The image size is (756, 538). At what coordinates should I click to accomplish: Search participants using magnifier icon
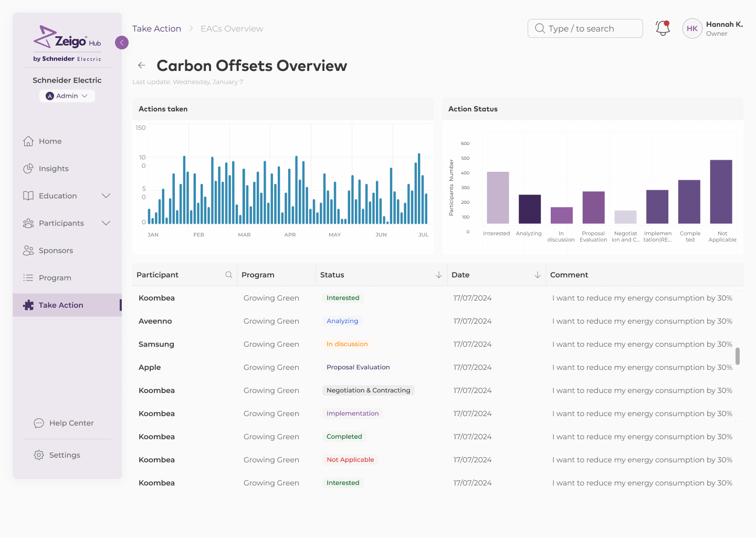tap(229, 275)
